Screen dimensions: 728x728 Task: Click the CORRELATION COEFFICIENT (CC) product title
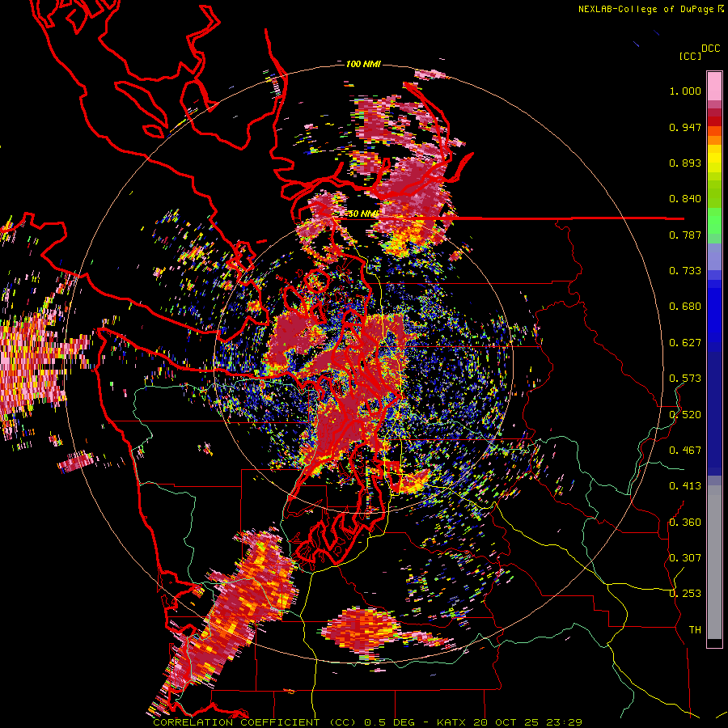pos(255,722)
